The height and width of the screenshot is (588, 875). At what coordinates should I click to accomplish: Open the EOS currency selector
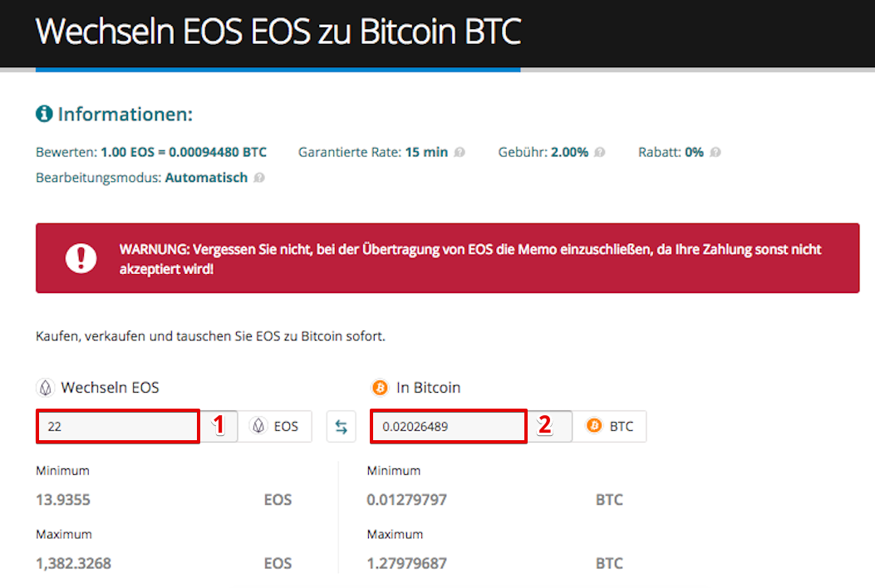point(274,427)
